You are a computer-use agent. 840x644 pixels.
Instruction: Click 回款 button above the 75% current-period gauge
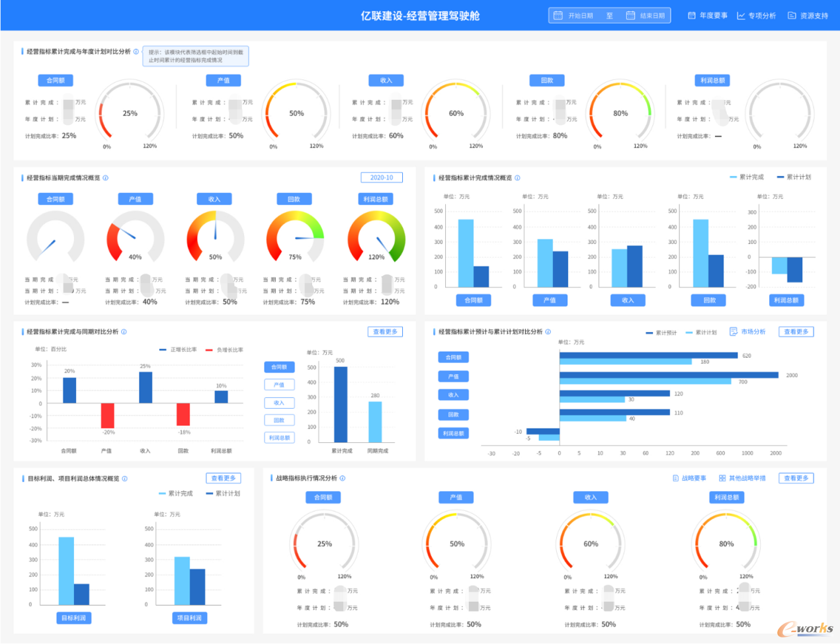(x=294, y=199)
